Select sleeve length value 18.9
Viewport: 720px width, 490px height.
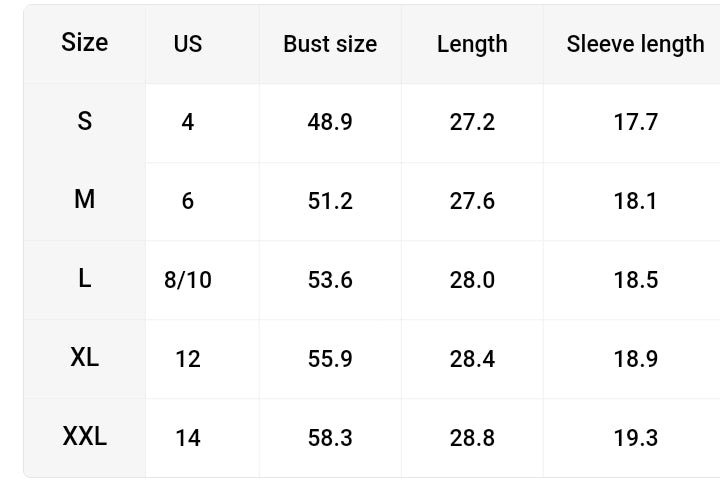[x=636, y=359]
